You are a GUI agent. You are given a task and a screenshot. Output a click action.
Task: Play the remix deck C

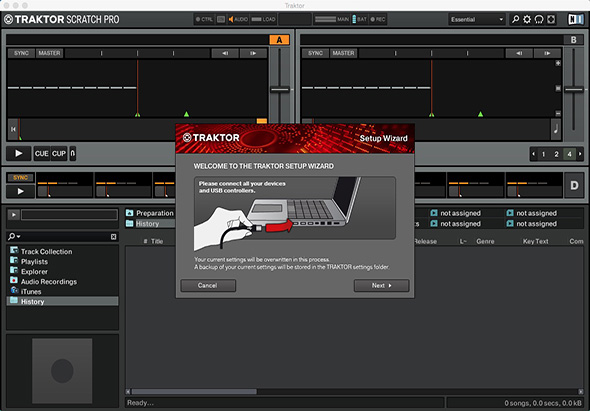(x=21, y=192)
